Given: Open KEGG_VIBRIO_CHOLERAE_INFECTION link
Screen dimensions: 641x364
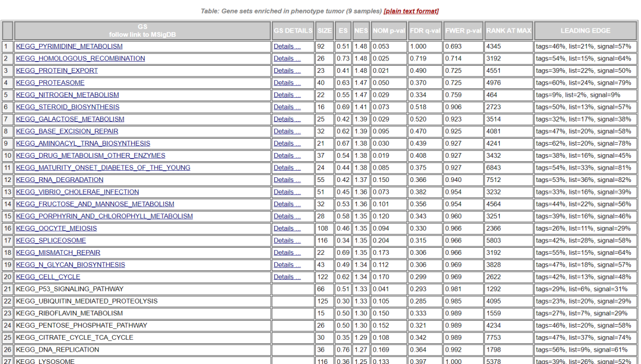Looking at the screenshot, I should coord(77,192).
